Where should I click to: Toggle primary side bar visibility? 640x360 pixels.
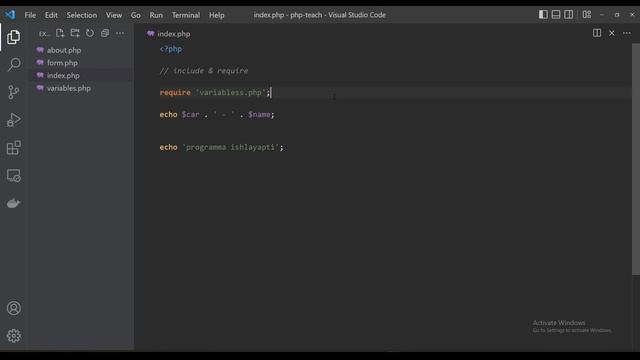543,15
